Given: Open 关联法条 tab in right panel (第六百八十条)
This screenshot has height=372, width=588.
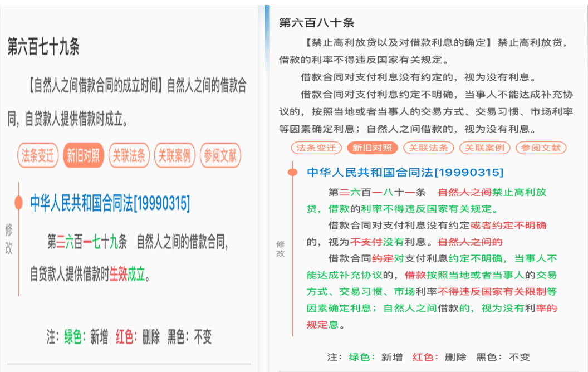Looking at the screenshot, I should click(x=429, y=148).
